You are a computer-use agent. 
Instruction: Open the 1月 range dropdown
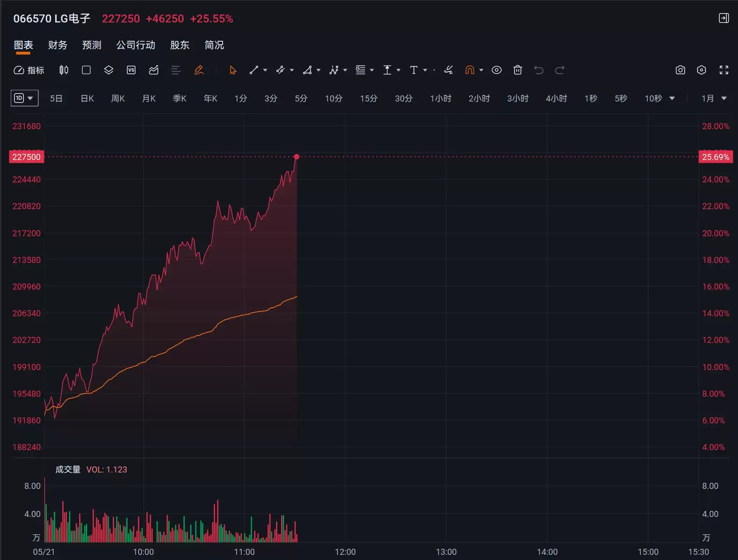pyautogui.click(x=714, y=98)
